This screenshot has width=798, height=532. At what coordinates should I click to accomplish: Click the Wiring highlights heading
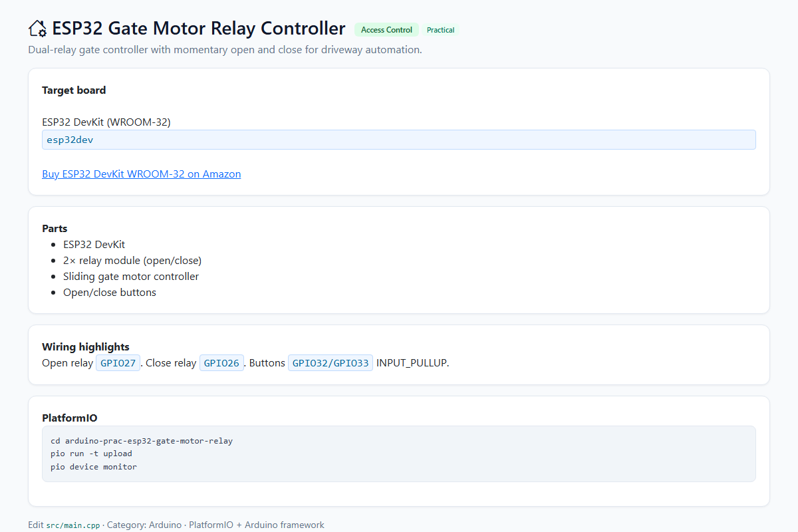tap(86, 347)
